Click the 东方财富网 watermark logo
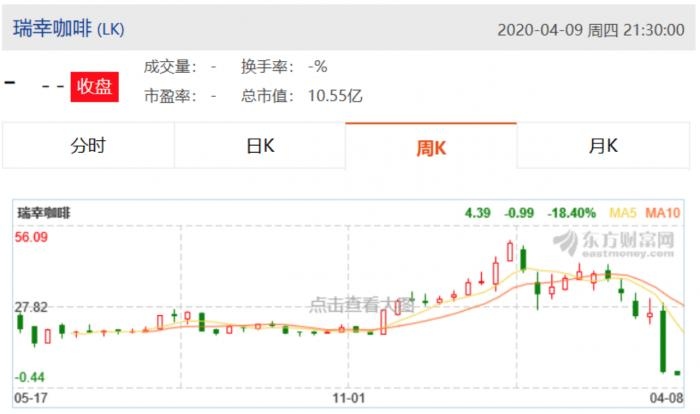This screenshot has height=414, width=700. (x=614, y=244)
